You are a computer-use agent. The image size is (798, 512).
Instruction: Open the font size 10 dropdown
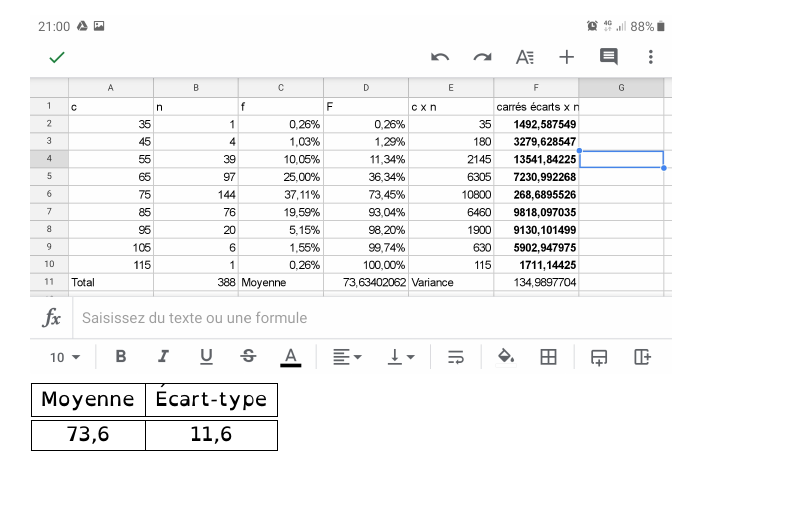65,357
